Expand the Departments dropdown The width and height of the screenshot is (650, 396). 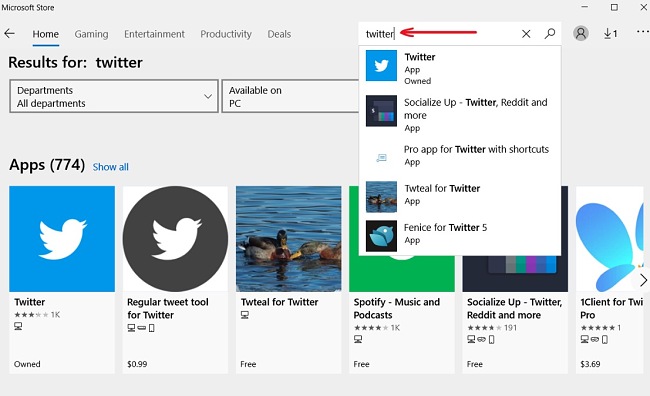114,97
